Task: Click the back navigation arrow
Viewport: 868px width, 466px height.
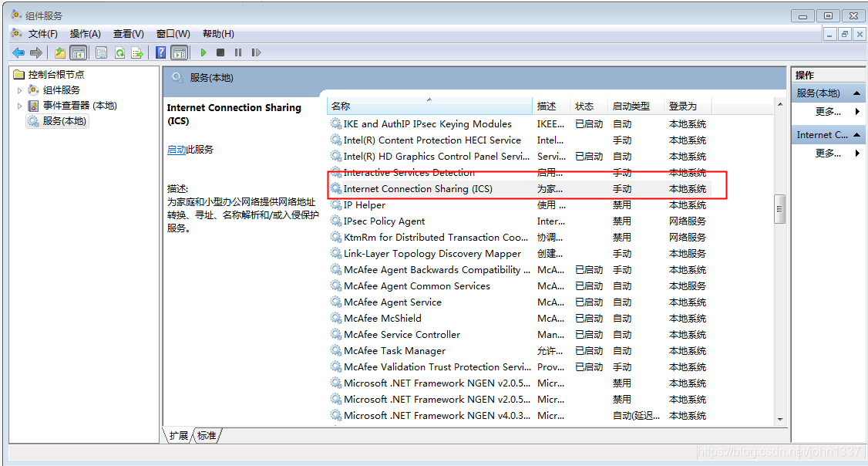Action: tap(19, 52)
